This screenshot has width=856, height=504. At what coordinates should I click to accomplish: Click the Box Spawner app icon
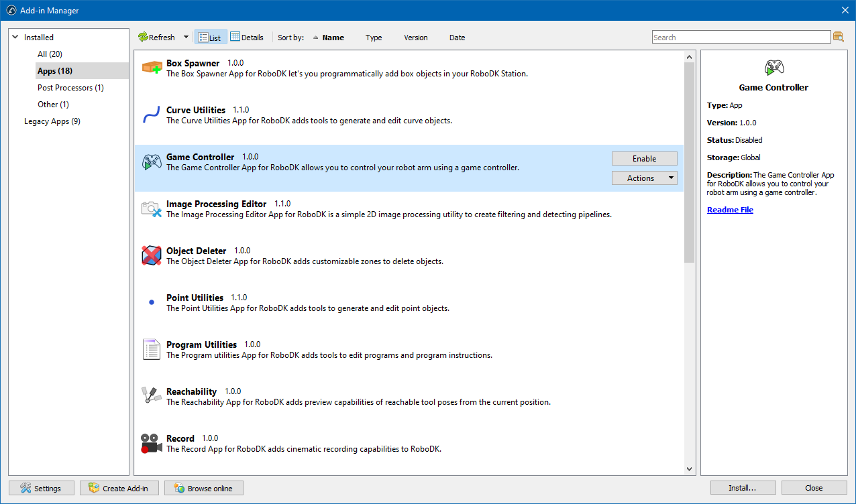[x=152, y=68]
